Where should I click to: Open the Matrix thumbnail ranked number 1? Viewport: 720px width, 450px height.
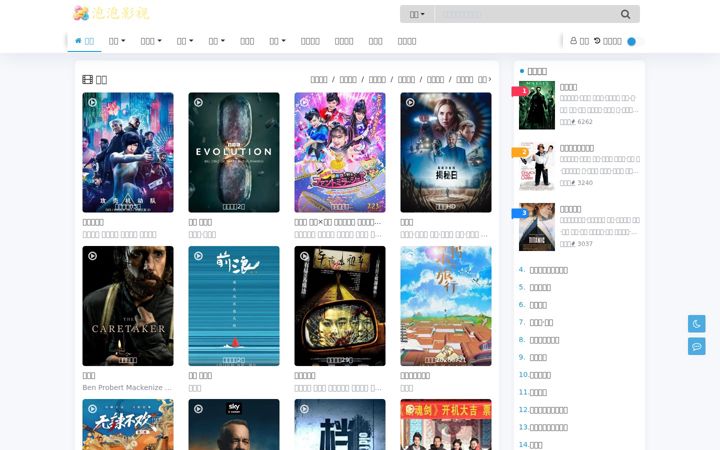(537, 105)
